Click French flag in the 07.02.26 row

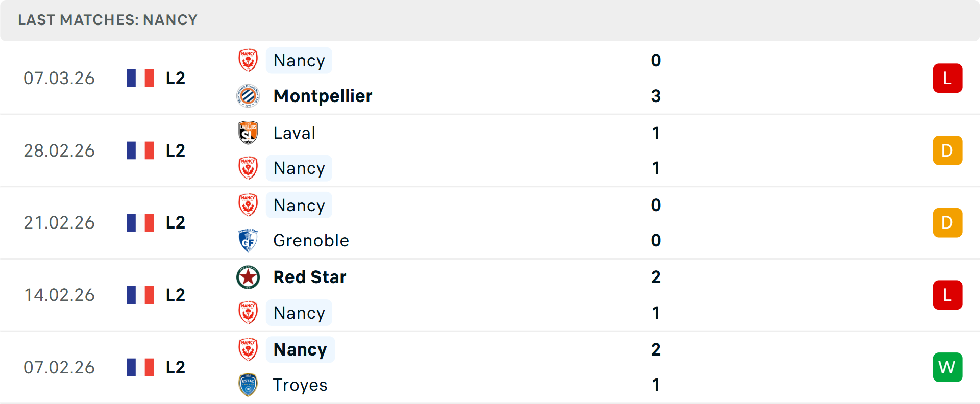(x=140, y=367)
